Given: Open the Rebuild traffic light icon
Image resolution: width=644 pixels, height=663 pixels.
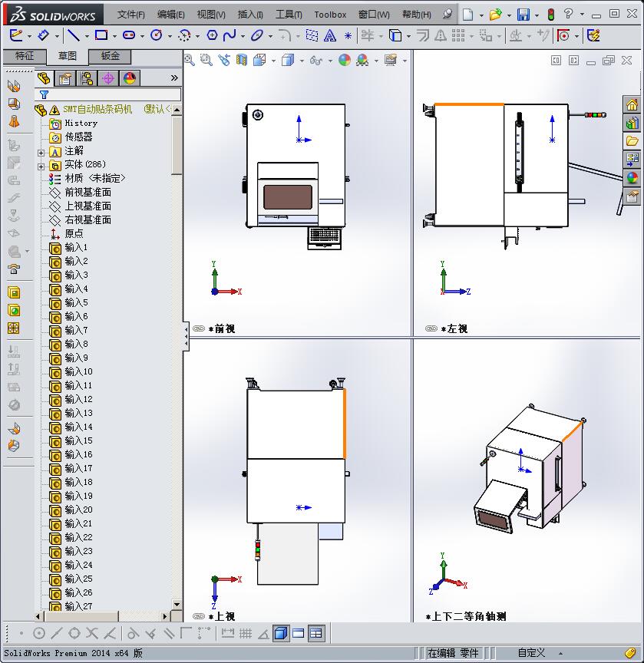Looking at the screenshot, I should pyautogui.click(x=550, y=15).
